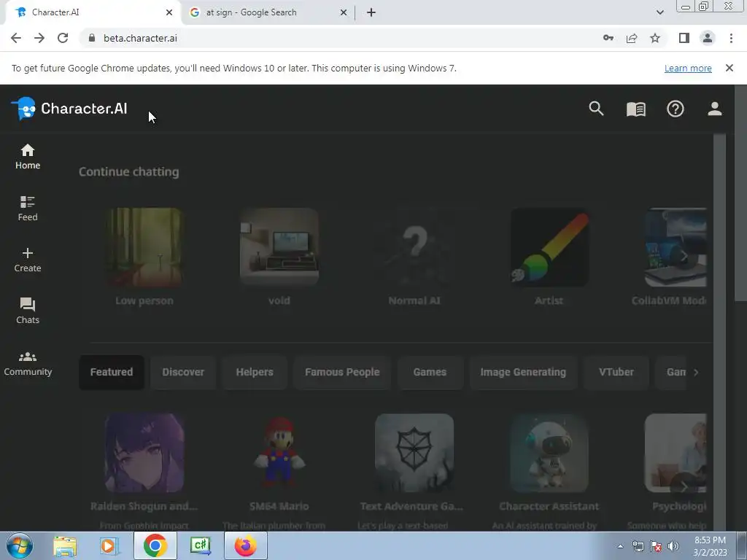Show next featured characters arrow
747x560 pixels.
pos(684,486)
